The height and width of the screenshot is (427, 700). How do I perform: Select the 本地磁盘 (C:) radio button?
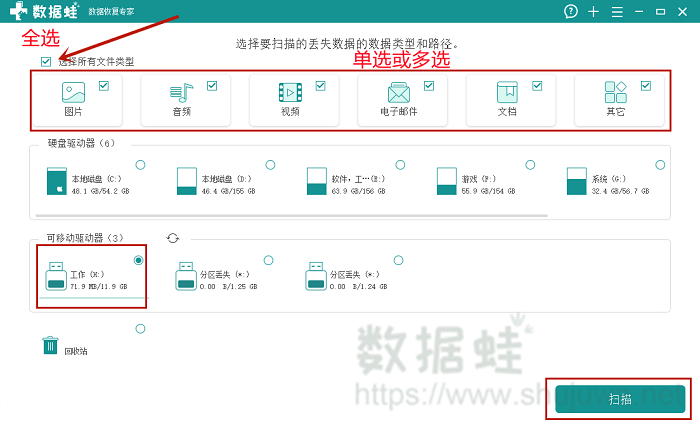[x=141, y=165]
